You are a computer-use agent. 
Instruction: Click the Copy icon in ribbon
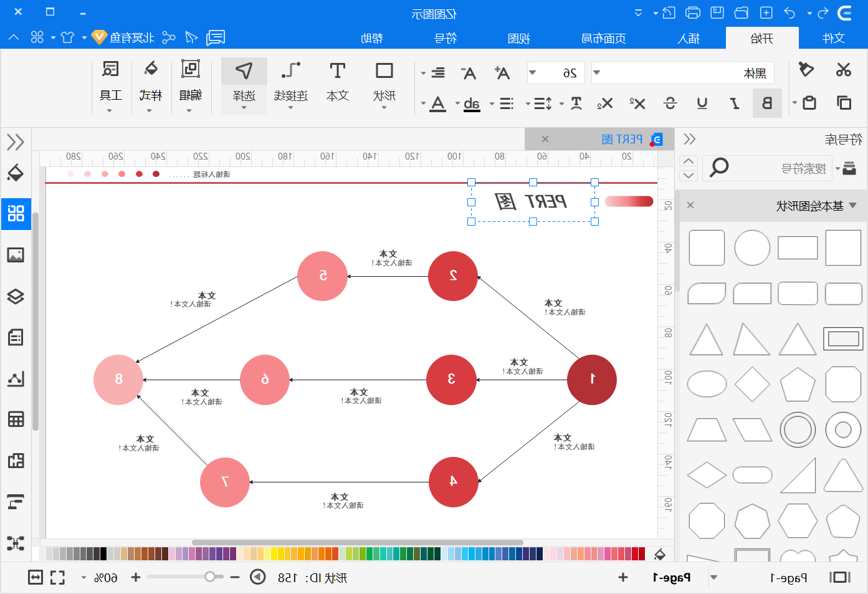point(844,103)
